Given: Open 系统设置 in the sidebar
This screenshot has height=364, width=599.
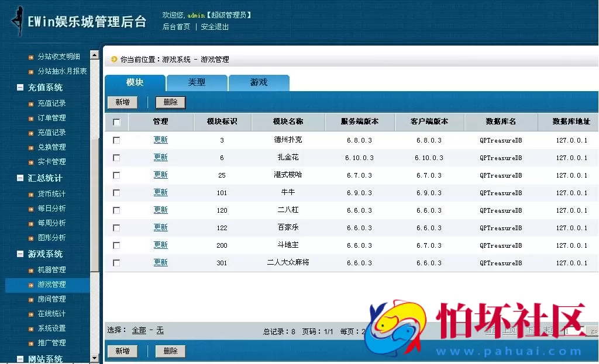Looking at the screenshot, I should 52,328.
